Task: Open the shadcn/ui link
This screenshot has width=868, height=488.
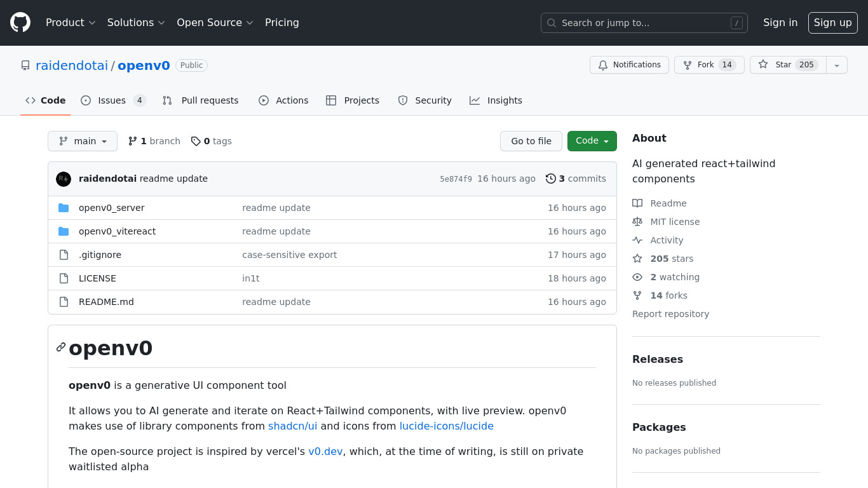Action: click(292, 426)
